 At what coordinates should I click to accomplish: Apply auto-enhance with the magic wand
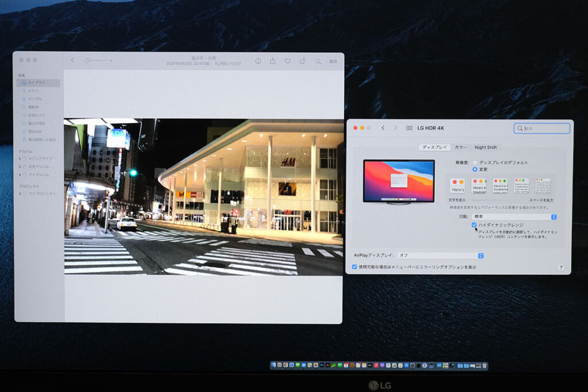tap(318, 61)
